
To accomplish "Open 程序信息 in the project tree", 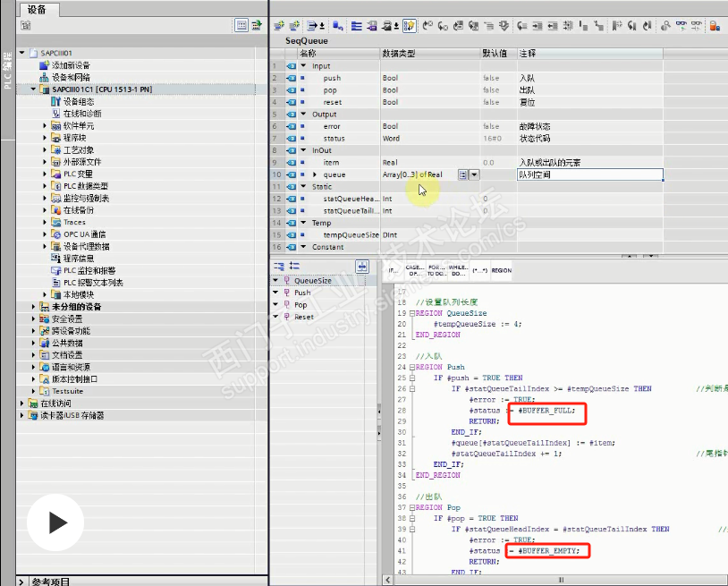I will coord(79,259).
